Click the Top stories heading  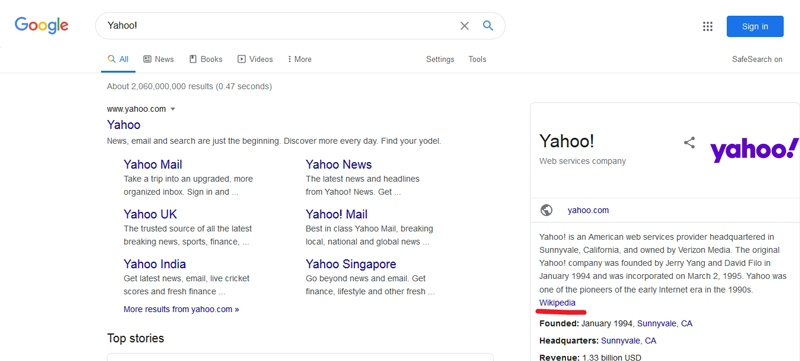[x=135, y=338]
